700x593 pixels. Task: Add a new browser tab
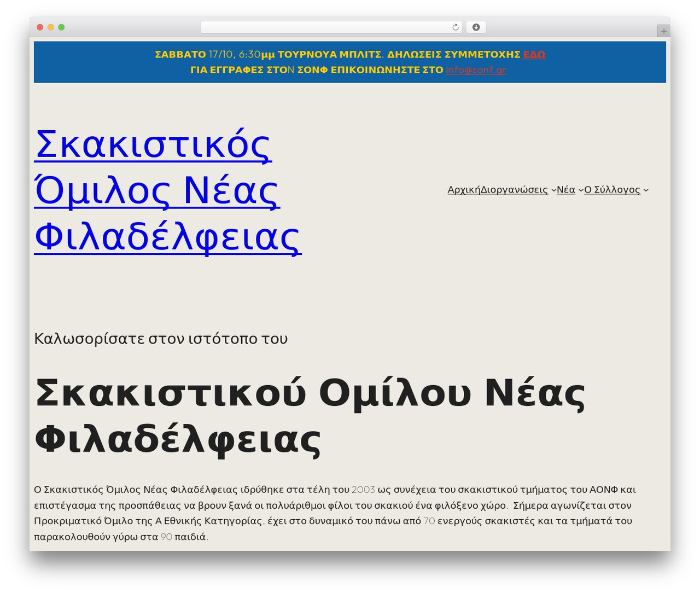point(663,31)
